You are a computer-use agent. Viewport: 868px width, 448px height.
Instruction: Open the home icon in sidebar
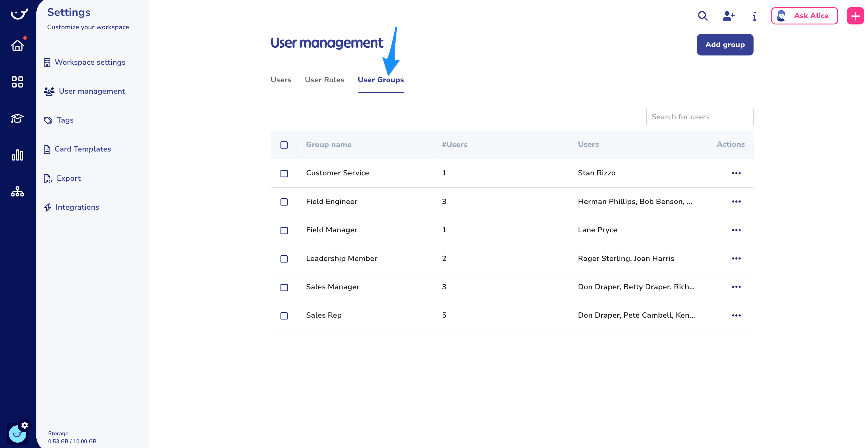(x=18, y=46)
